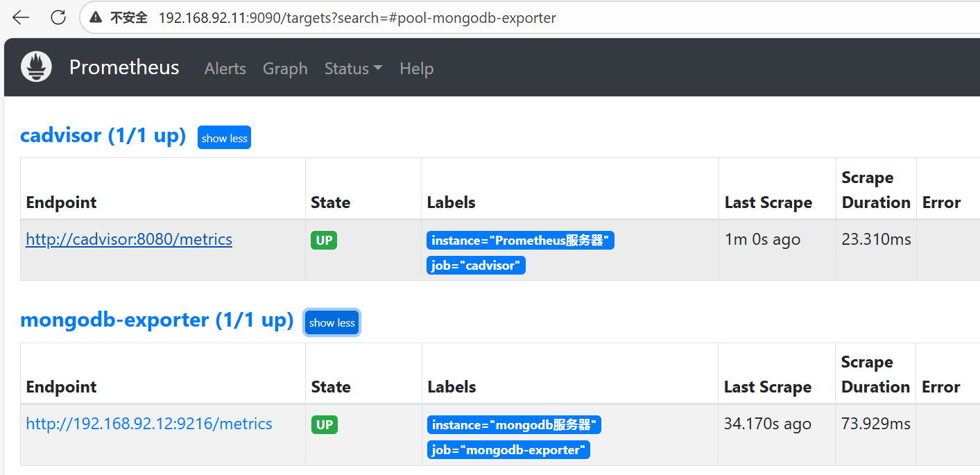Click Scrape Duration header in mongodb-exporter table
This screenshot has width=980, height=475.
[x=875, y=374]
